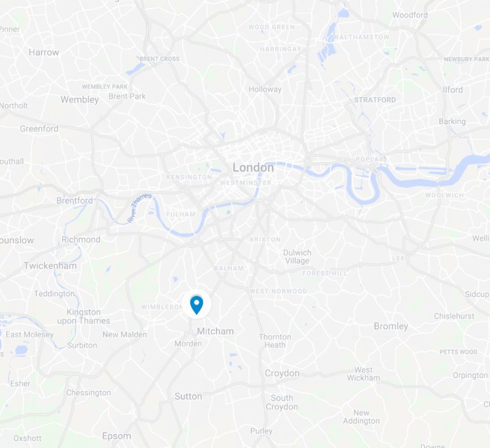Select the Stratford area label
This screenshot has height=448, width=490.
tap(375, 100)
